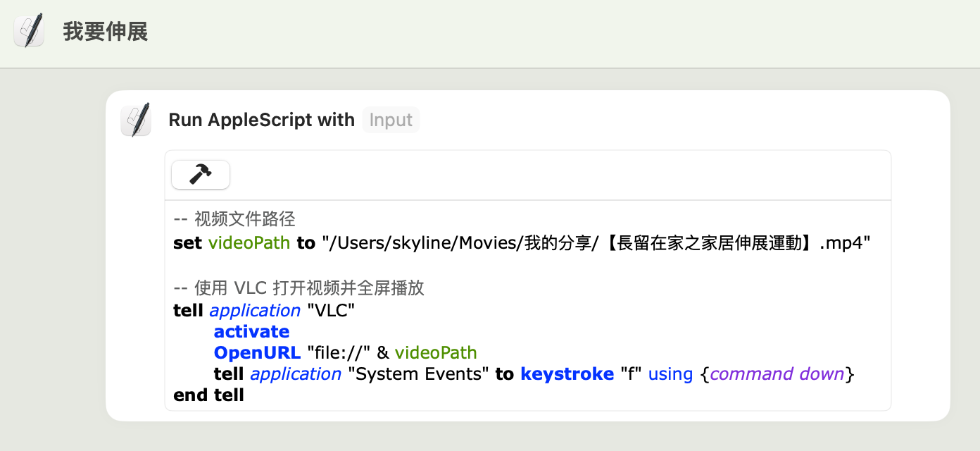Click the comment 使用 VLC 打开视频并全屏播放
Viewport: 980px width, 451px height.
tap(299, 288)
